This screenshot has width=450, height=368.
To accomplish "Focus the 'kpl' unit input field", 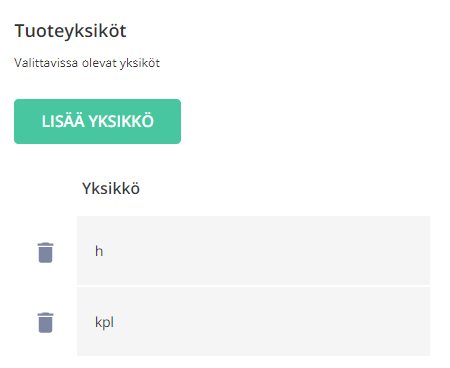I will [x=253, y=322].
